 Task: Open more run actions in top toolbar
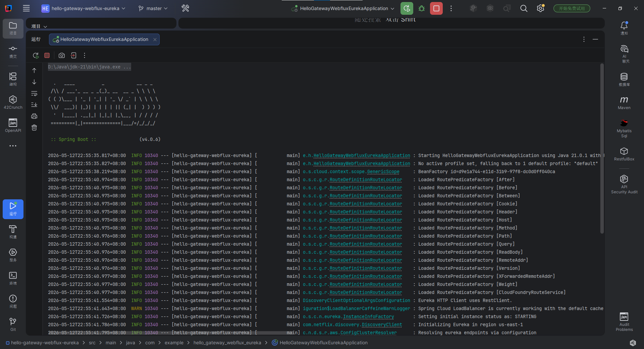coord(451,8)
